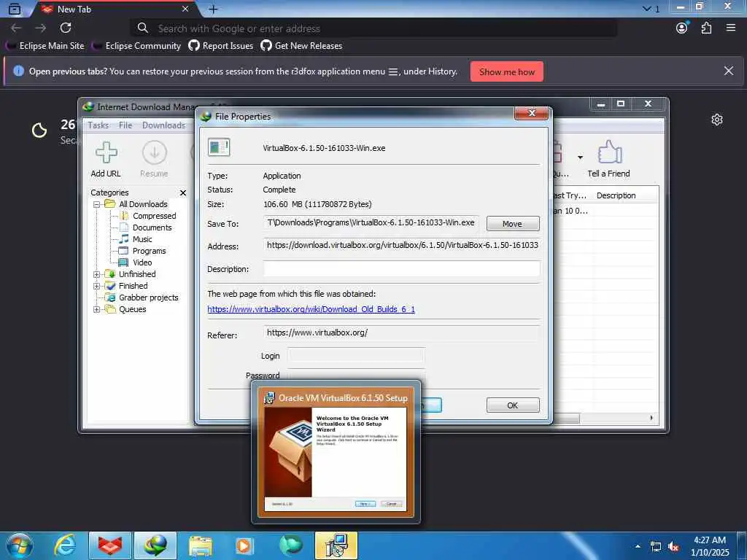Viewport: 747px width, 560px height.
Task: Open the browser extensions puzzle icon
Action: pos(706,28)
